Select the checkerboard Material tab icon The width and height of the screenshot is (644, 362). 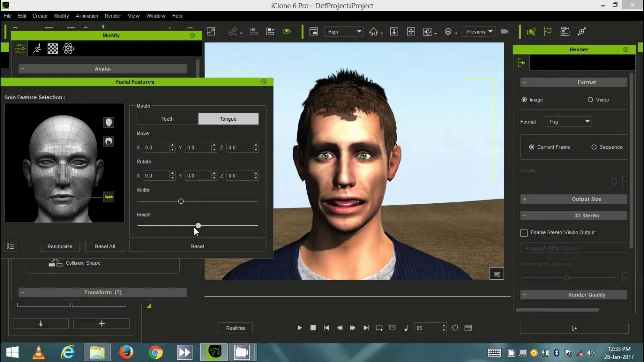(x=53, y=49)
